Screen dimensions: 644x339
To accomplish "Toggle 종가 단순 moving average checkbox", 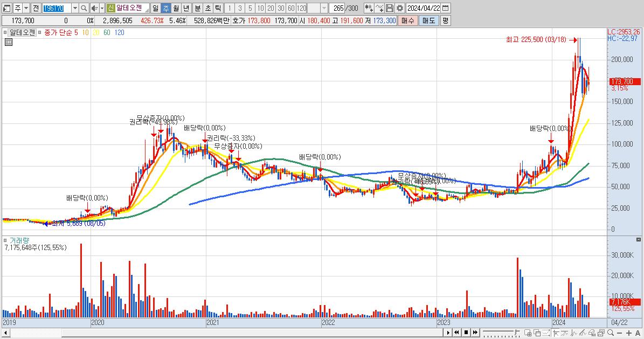I will click(x=40, y=32).
